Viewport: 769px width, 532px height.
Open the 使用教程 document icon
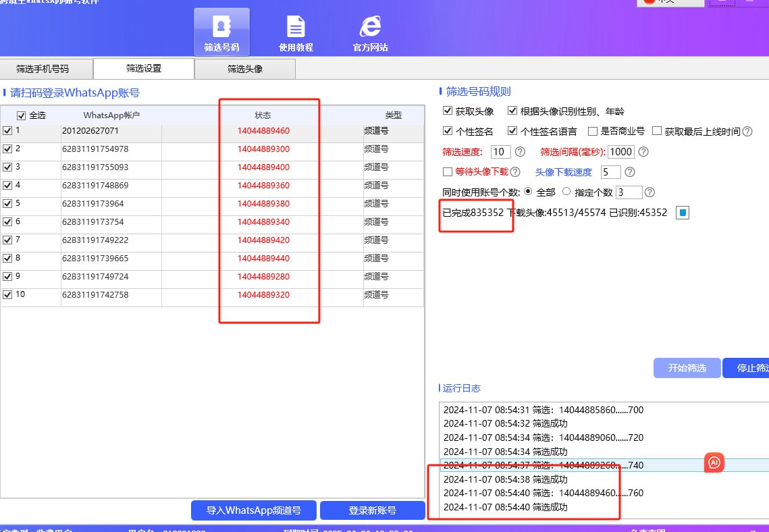296,27
